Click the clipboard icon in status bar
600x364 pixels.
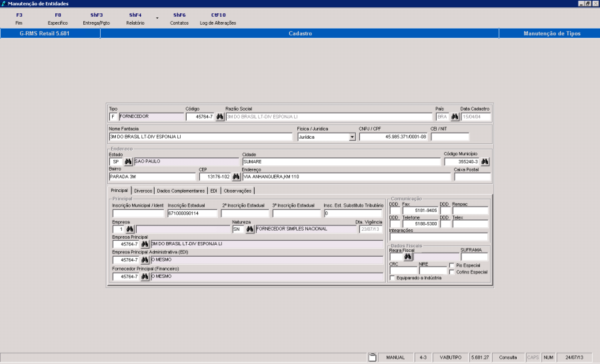[x=372, y=357]
